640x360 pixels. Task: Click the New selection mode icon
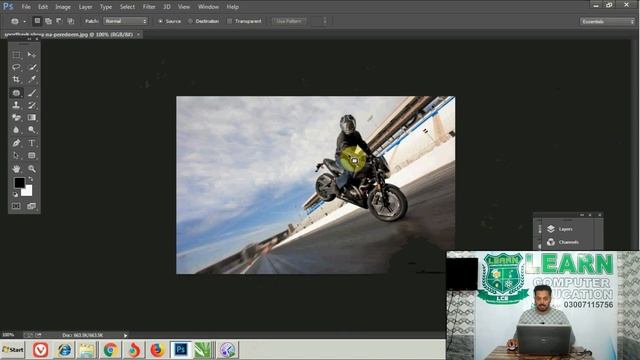point(37,21)
